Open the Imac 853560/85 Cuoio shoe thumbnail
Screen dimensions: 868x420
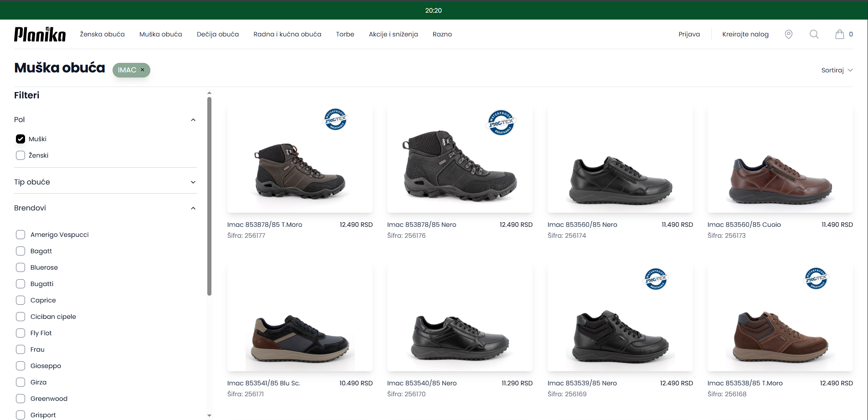780,159
